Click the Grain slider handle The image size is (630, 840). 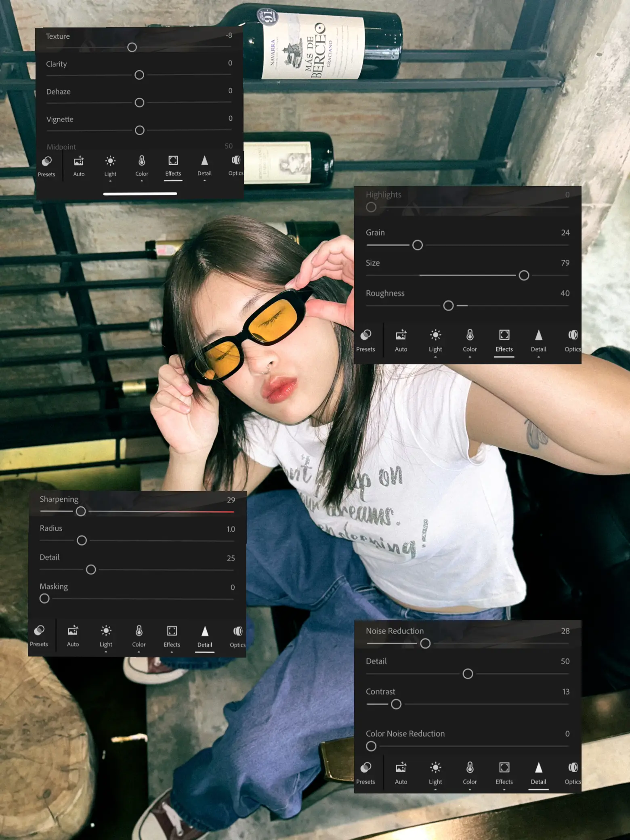tap(418, 245)
